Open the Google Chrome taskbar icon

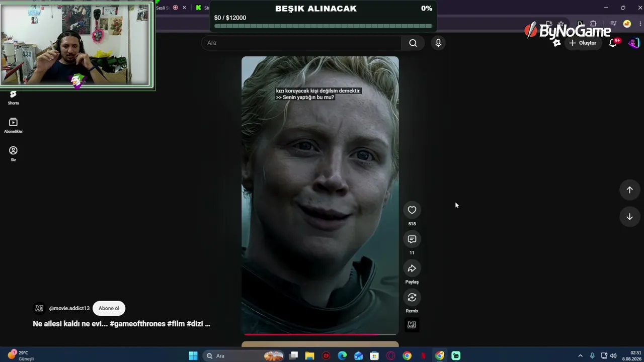coord(407,356)
